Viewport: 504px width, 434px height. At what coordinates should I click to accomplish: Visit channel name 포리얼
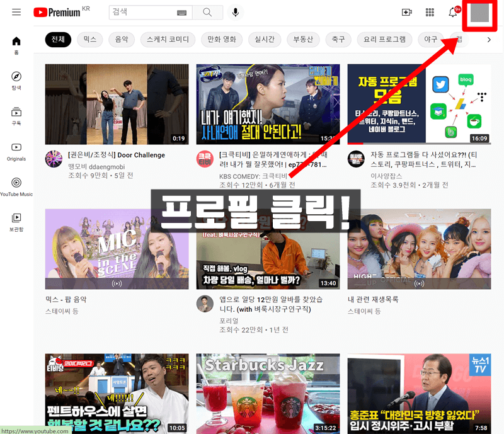pyautogui.click(x=229, y=321)
